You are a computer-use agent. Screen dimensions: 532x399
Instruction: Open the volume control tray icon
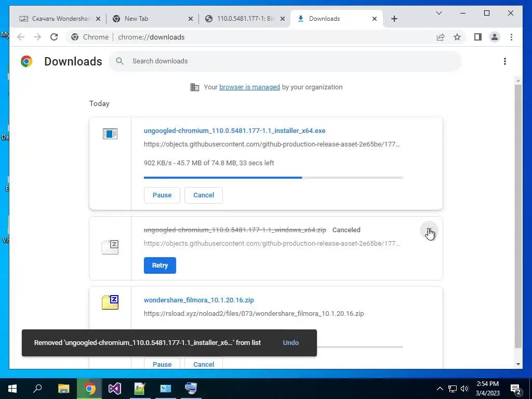pyautogui.click(x=464, y=389)
